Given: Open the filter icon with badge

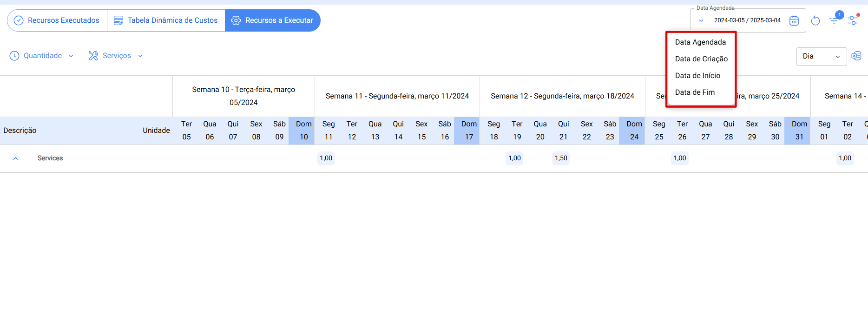Looking at the screenshot, I should coord(835,20).
